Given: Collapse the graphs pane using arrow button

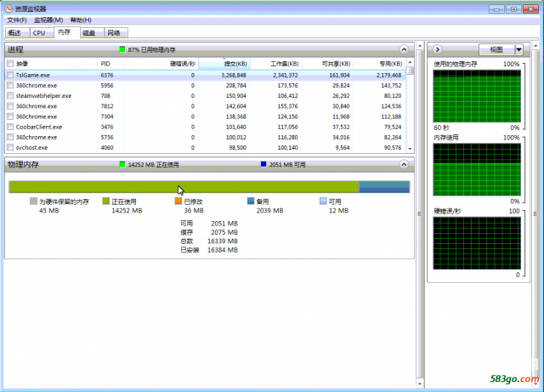Looking at the screenshot, I should tap(438, 49).
